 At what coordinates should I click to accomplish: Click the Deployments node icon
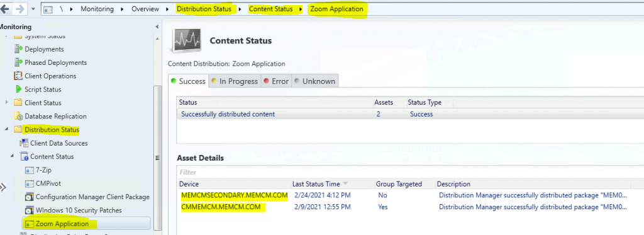pyautogui.click(x=18, y=49)
